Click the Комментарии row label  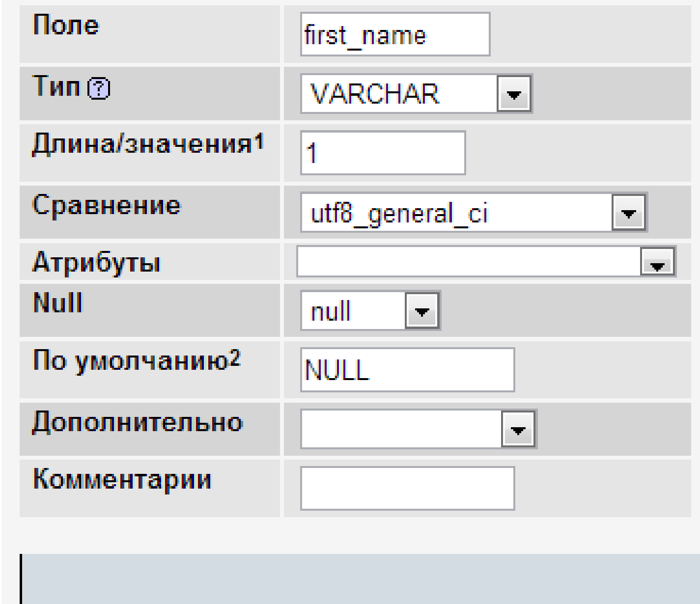point(122,479)
